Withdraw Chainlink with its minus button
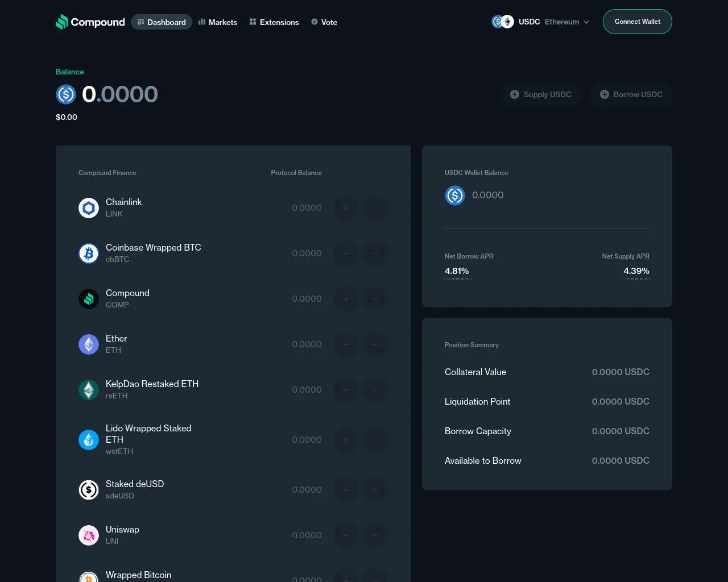Image resolution: width=728 pixels, height=582 pixels. 375,208
